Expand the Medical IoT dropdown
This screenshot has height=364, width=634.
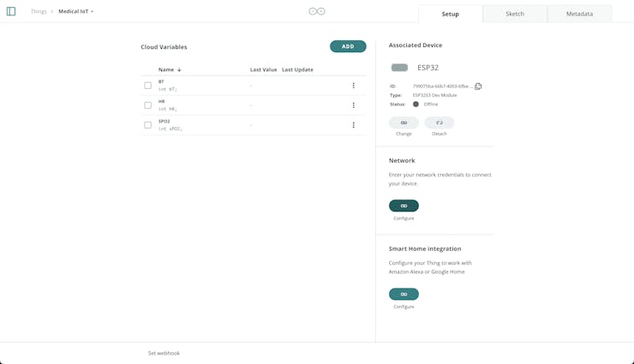point(76,12)
